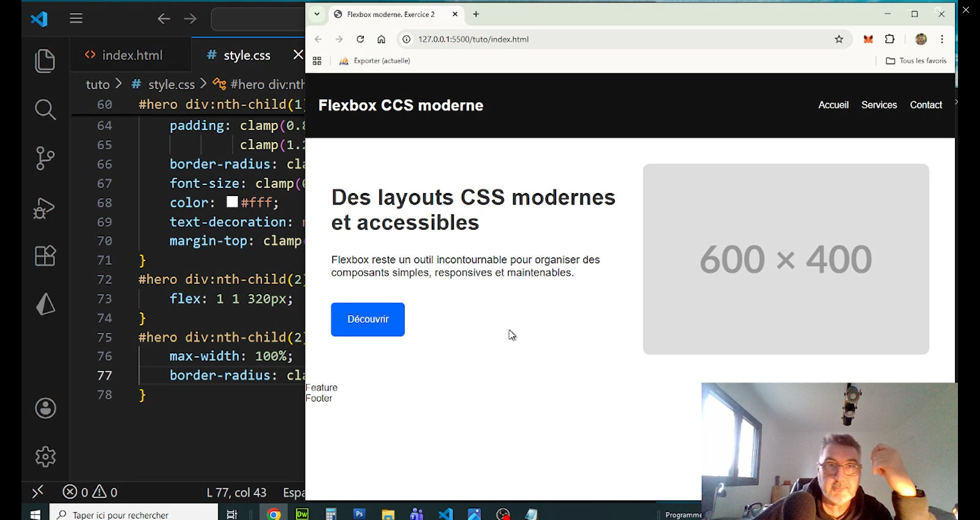
Task: Bookmark this page with the star icon
Action: (x=839, y=39)
